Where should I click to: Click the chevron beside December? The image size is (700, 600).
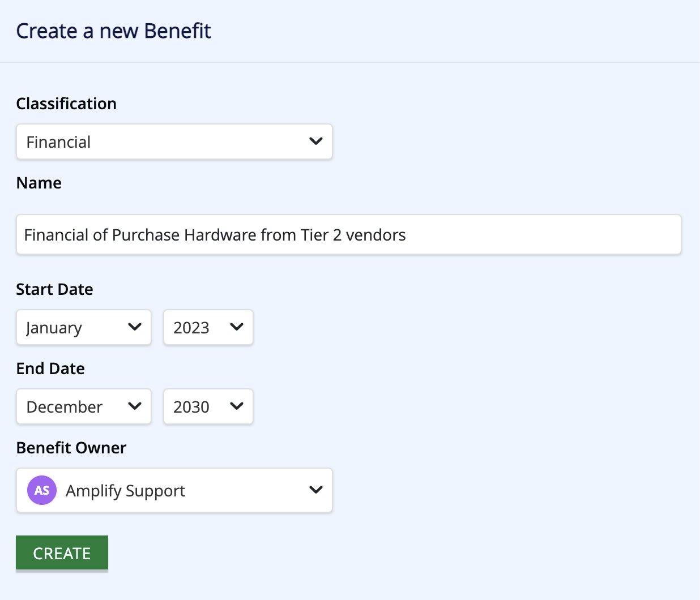[x=135, y=406]
